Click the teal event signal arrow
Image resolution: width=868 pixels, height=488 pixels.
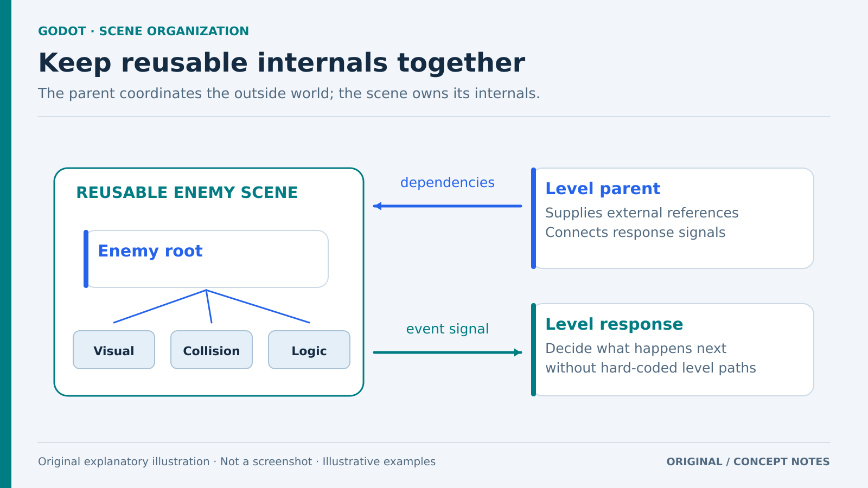(448, 352)
